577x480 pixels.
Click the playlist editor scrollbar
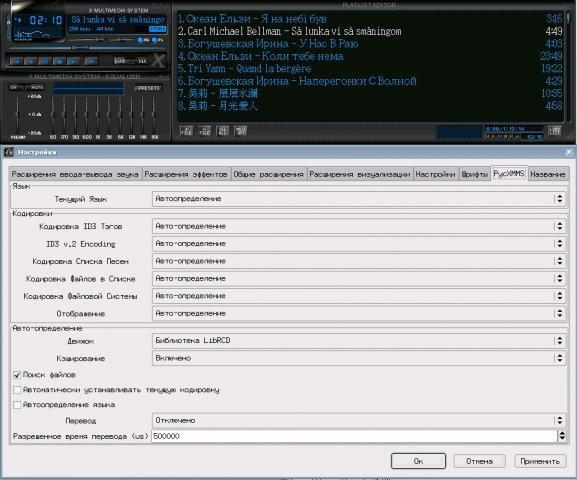[569, 66]
